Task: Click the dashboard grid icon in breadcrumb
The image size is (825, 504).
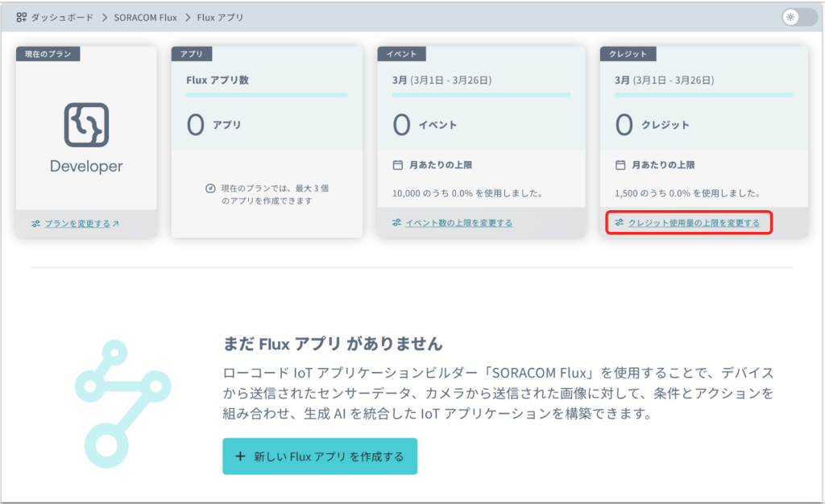Action: click(22, 17)
